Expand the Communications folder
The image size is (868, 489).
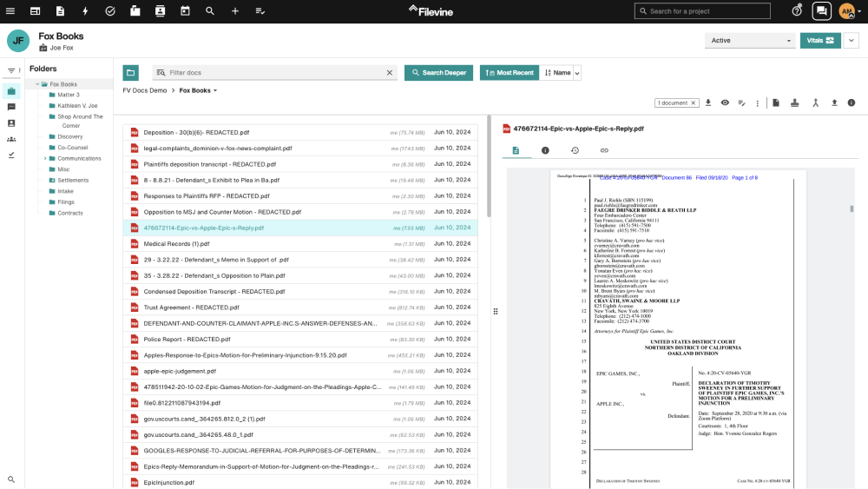coord(45,158)
